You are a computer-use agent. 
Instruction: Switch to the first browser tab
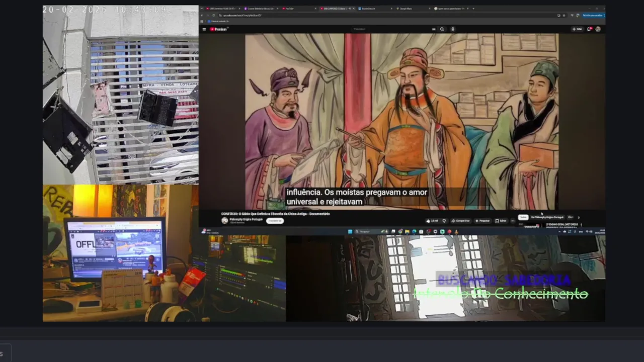click(223, 9)
